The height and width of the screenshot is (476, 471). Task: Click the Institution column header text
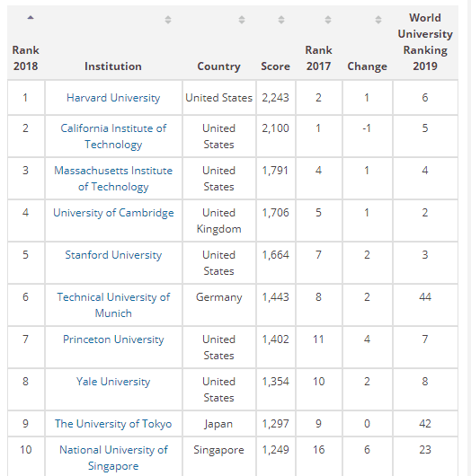point(113,66)
